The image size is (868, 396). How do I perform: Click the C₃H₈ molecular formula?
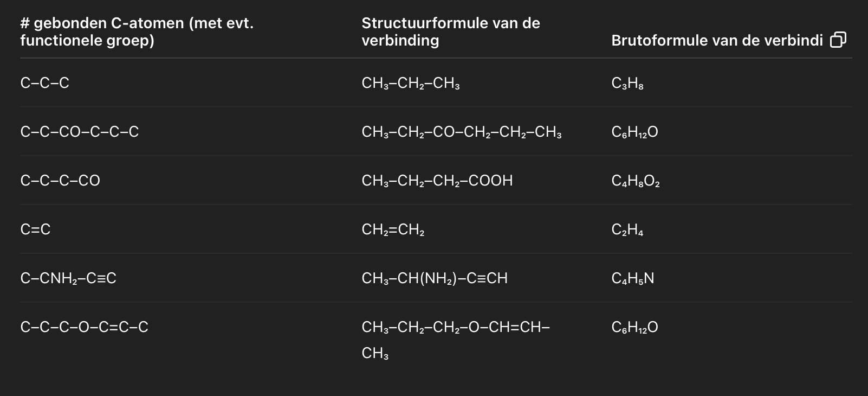[x=627, y=84]
